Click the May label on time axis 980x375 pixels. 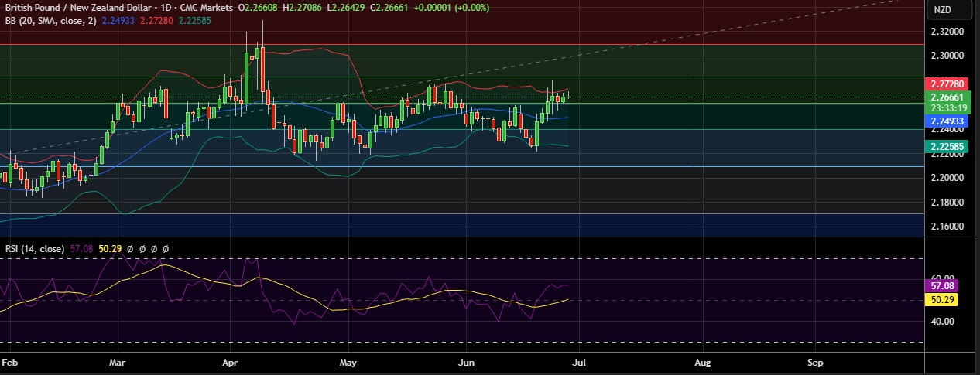tap(348, 362)
